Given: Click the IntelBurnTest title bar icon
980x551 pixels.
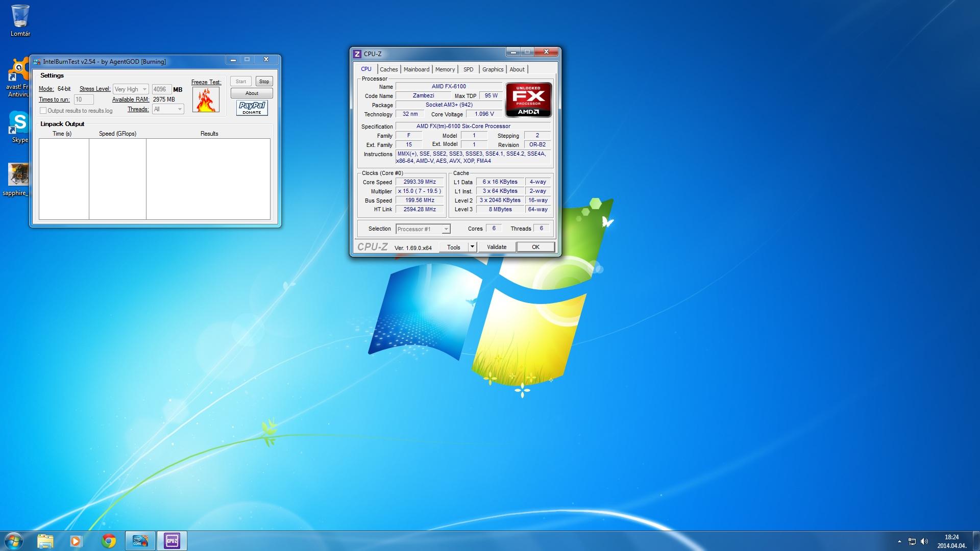Looking at the screenshot, I should 37,62.
